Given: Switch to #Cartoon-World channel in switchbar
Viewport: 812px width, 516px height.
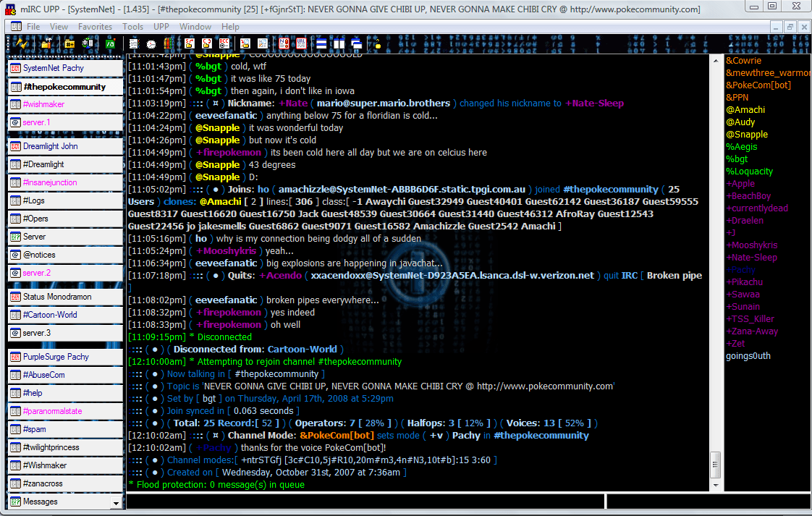Looking at the screenshot, I should click(x=66, y=315).
